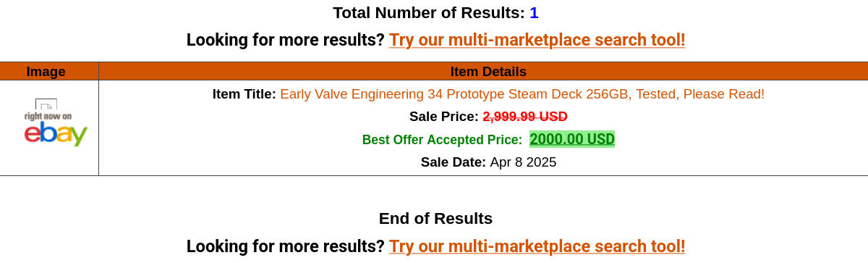Image resolution: width=868 pixels, height=263 pixels.
Task: Click the broken image icon above the eBay logo
Action: click(x=46, y=105)
